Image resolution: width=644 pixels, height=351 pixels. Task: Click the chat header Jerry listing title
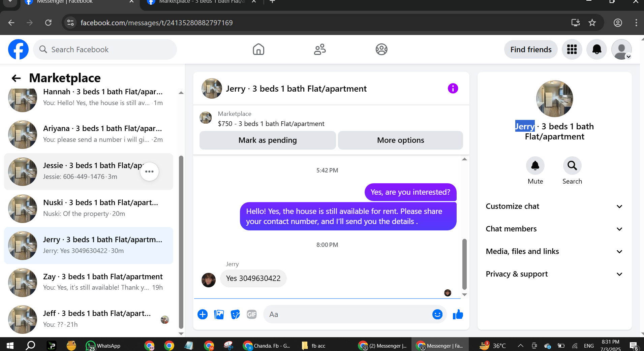pyautogui.click(x=296, y=89)
